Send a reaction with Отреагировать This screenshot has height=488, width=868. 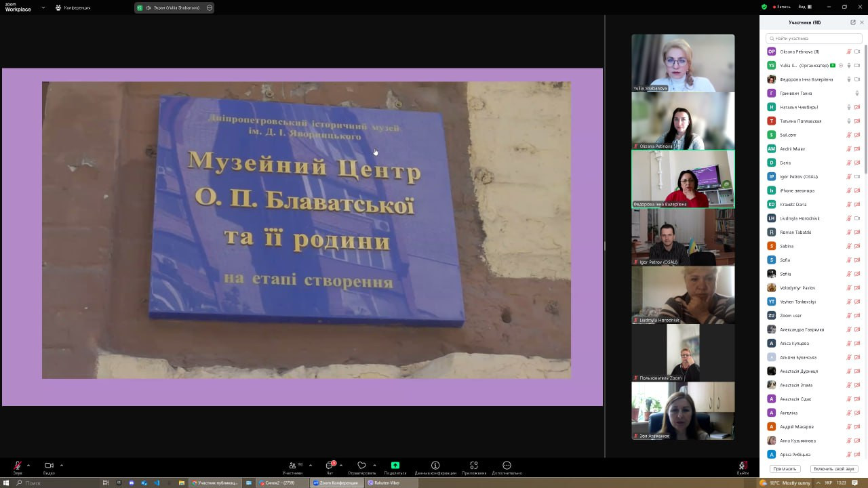[361, 468]
